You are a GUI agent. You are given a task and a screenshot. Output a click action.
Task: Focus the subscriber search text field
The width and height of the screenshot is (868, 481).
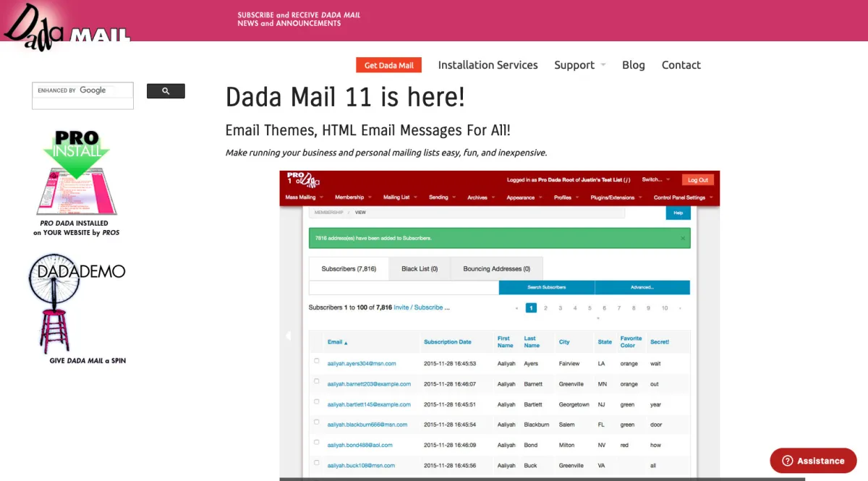(x=404, y=287)
